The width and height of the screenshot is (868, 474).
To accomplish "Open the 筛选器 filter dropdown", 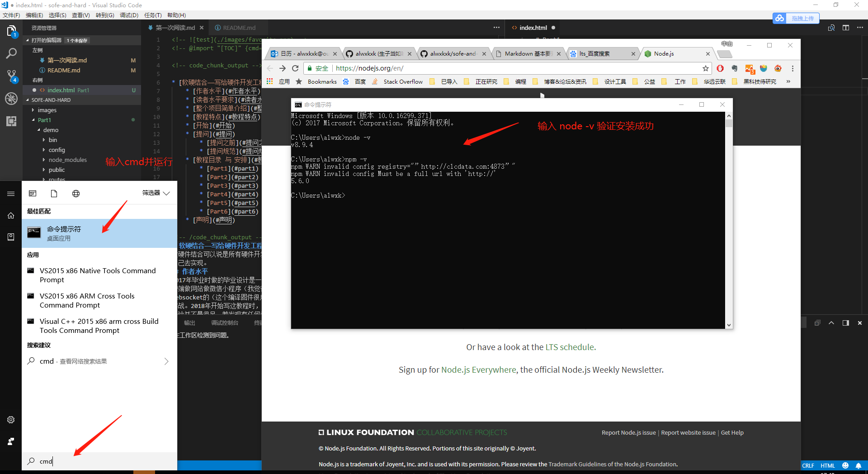I will pos(156,193).
